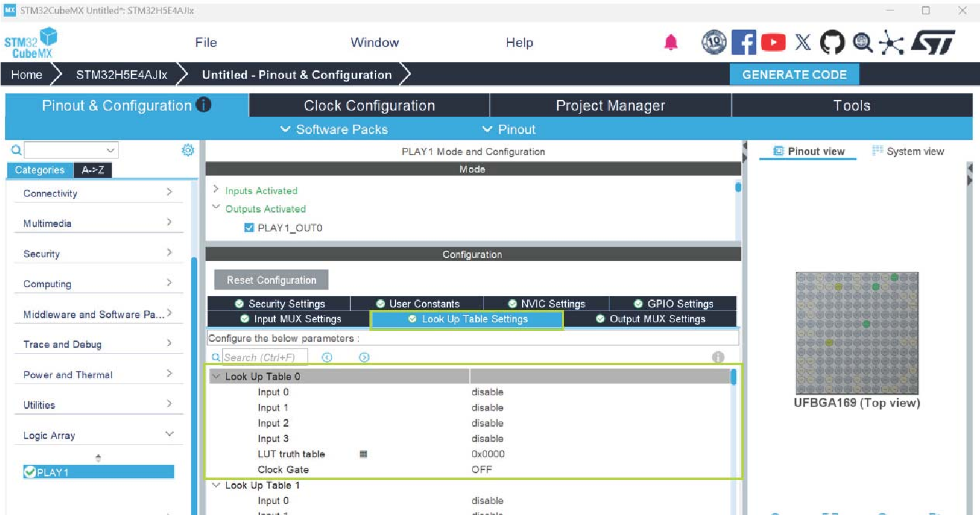Collapse the Logic Array category
The image size is (980, 515).
click(x=169, y=434)
